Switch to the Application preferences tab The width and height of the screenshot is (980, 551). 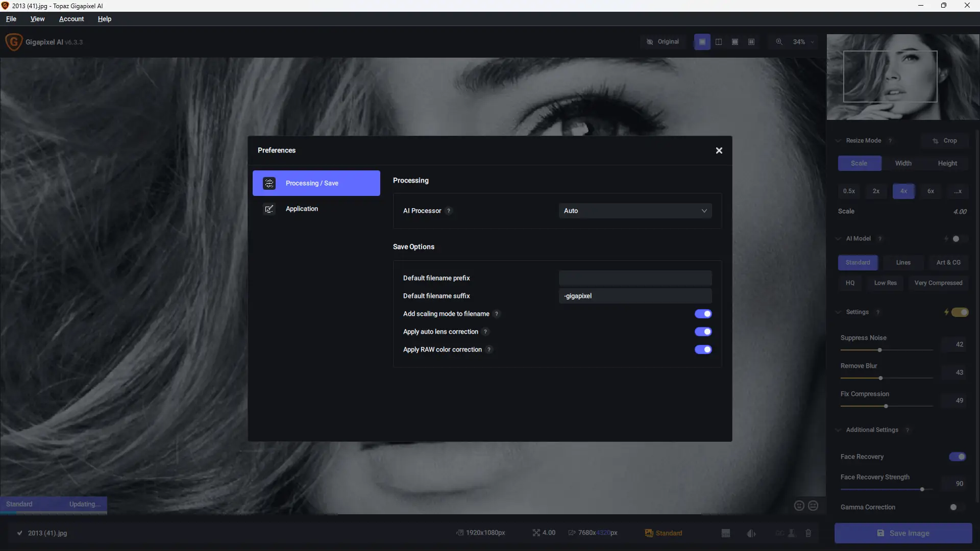[x=302, y=209]
